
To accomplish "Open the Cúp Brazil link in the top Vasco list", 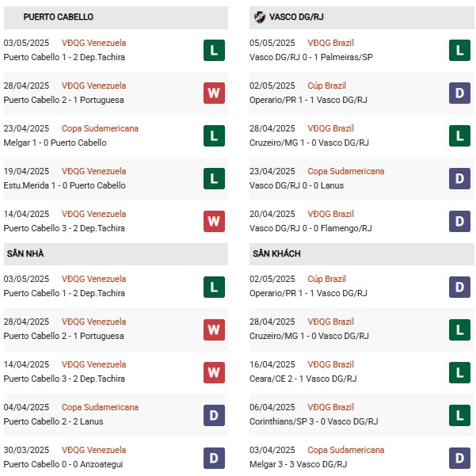I will click(326, 86).
